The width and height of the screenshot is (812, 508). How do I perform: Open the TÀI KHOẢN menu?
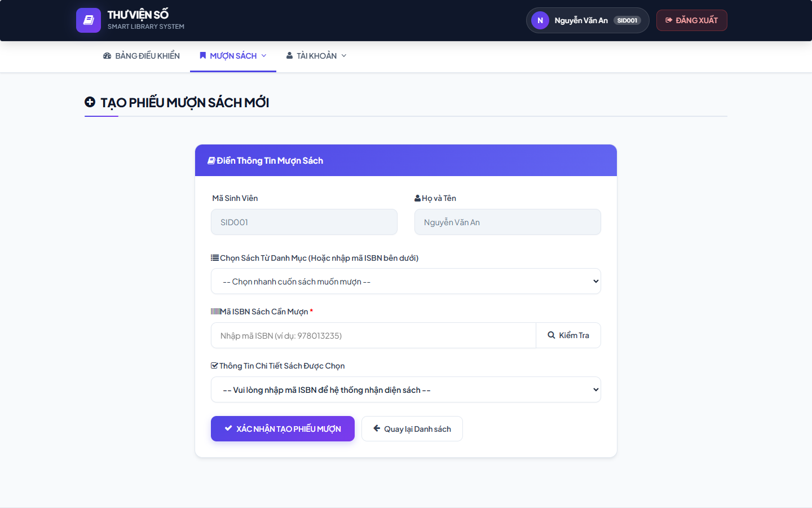click(316, 56)
